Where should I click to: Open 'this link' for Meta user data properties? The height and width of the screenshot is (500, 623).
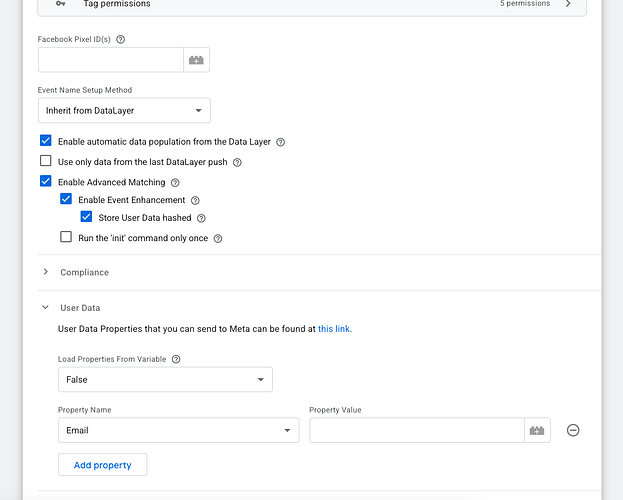[x=334, y=328]
